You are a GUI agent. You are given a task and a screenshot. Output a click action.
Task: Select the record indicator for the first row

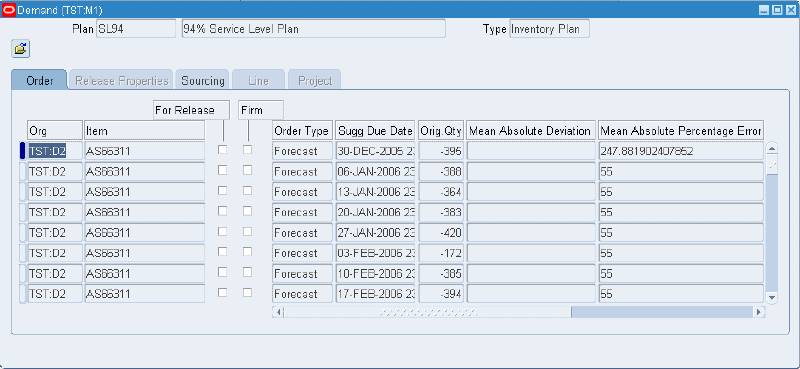22,151
